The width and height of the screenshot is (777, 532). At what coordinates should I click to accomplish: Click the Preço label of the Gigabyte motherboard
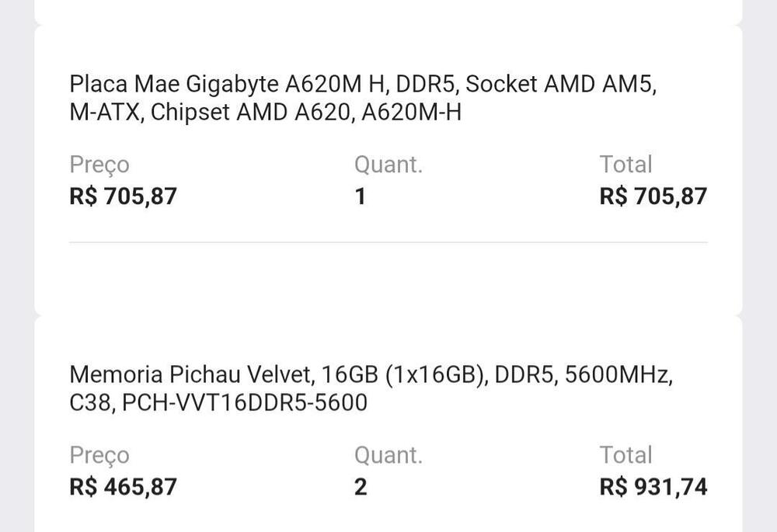pyautogui.click(x=99, y=165)
